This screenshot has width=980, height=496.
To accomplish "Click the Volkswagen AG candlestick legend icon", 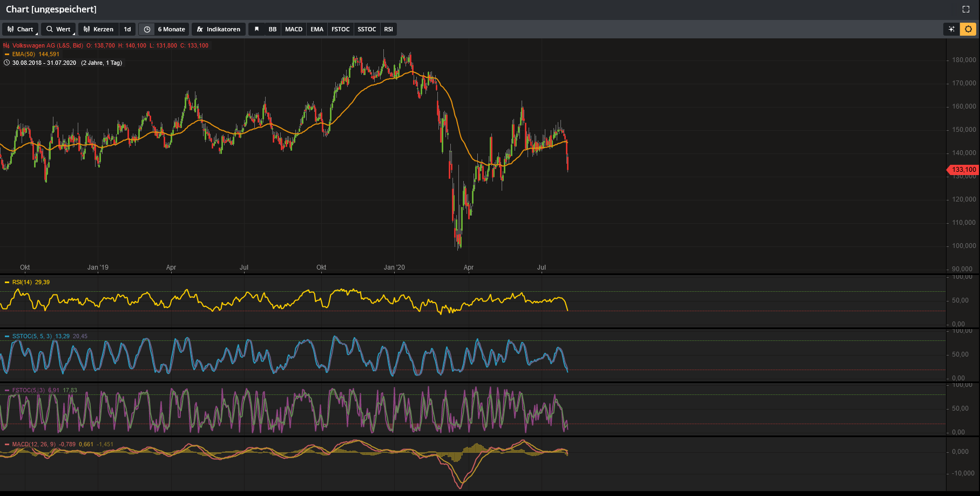I will coord(6,45).
